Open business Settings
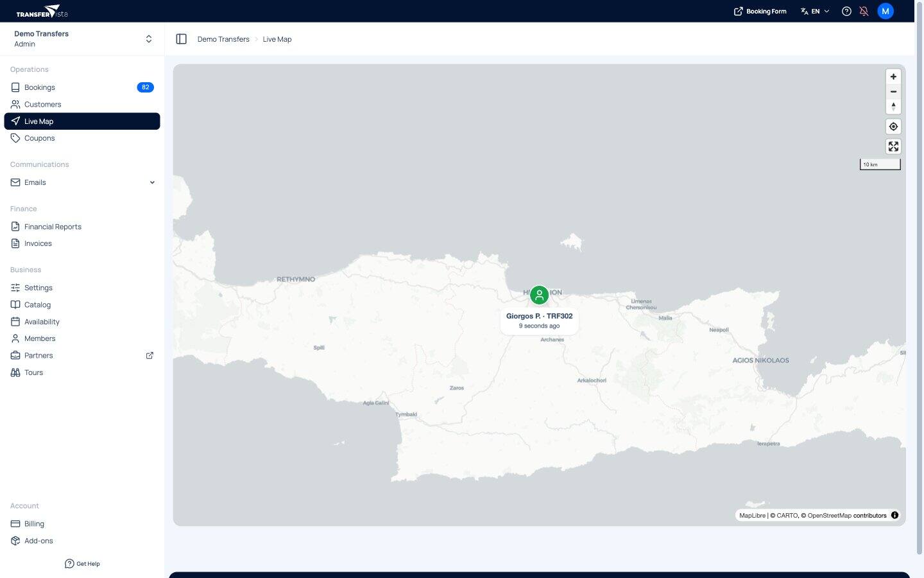This screenshot has height=578, width=924. (82, 288)
